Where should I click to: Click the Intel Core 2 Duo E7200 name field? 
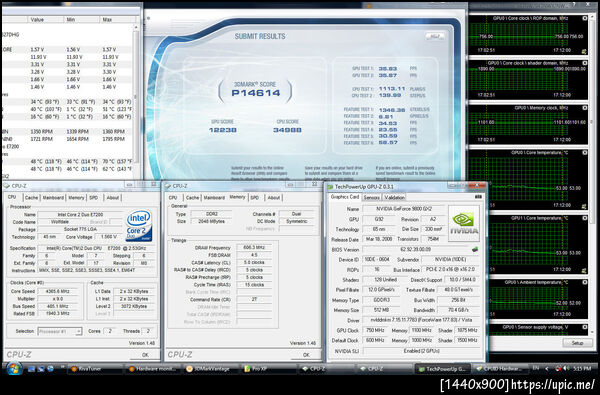click(80, 214)
